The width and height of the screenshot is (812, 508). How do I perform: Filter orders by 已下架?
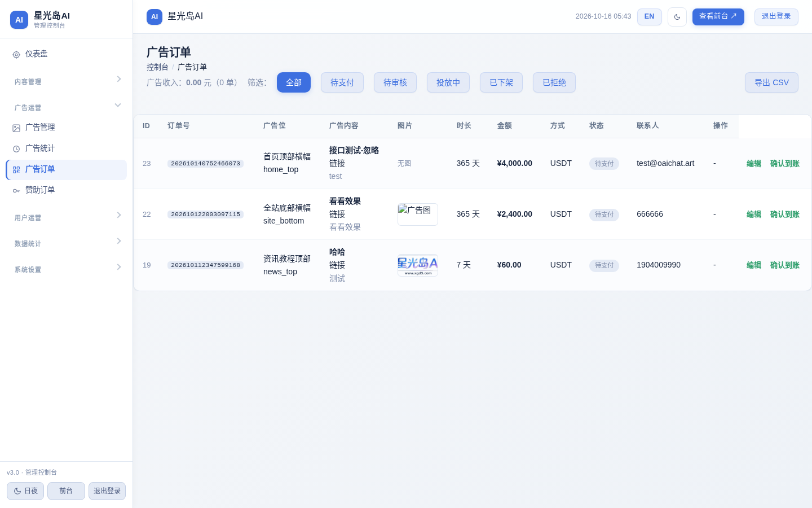(501, 82)
